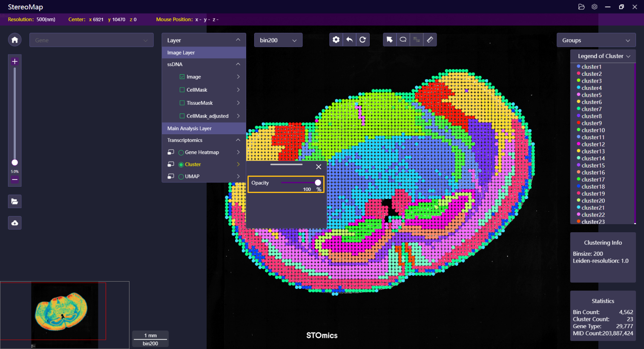
Task: Click the refresh view icon
Action: coord(362,40)
